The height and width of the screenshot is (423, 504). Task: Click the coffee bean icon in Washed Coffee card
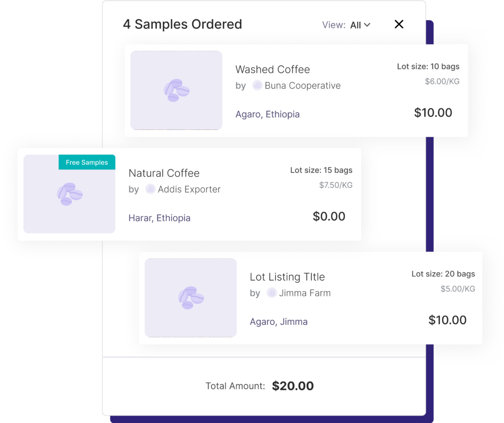pos(177,91)
